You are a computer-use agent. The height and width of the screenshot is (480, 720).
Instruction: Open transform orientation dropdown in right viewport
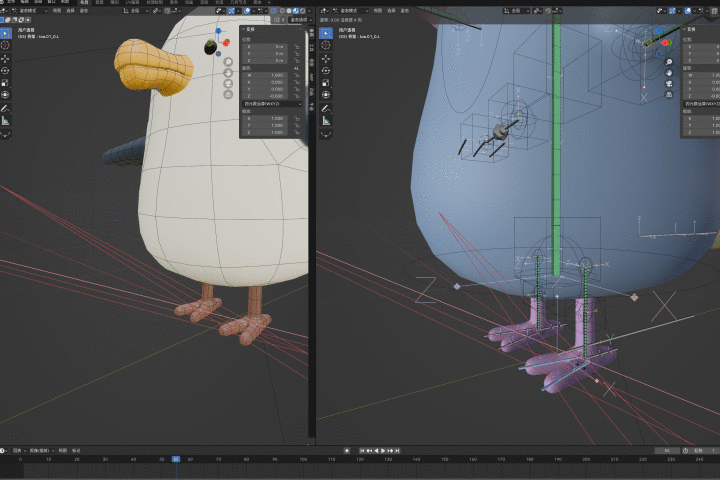(517, 11)
